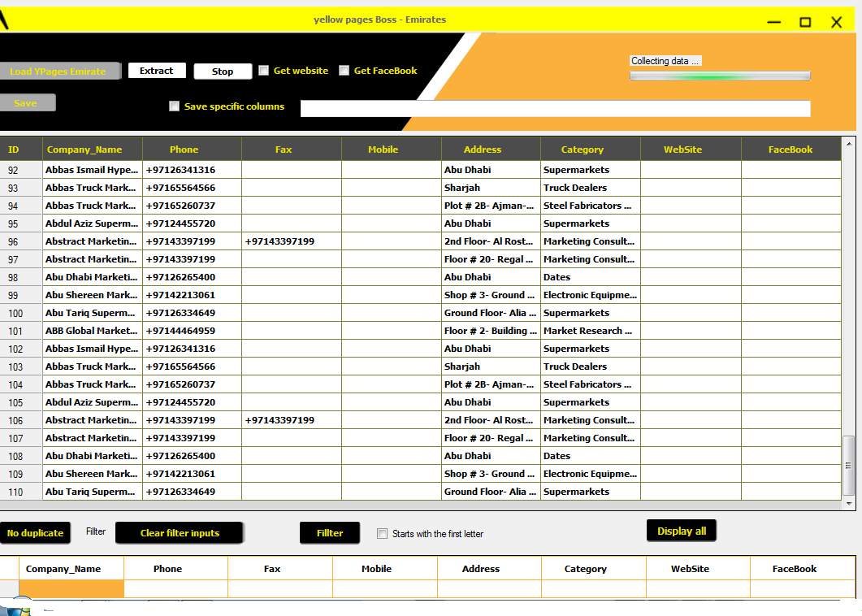Screen dimensions: 862x616
Task: Click the results grid scrollbar down arrow
Action: coord(849,504)
